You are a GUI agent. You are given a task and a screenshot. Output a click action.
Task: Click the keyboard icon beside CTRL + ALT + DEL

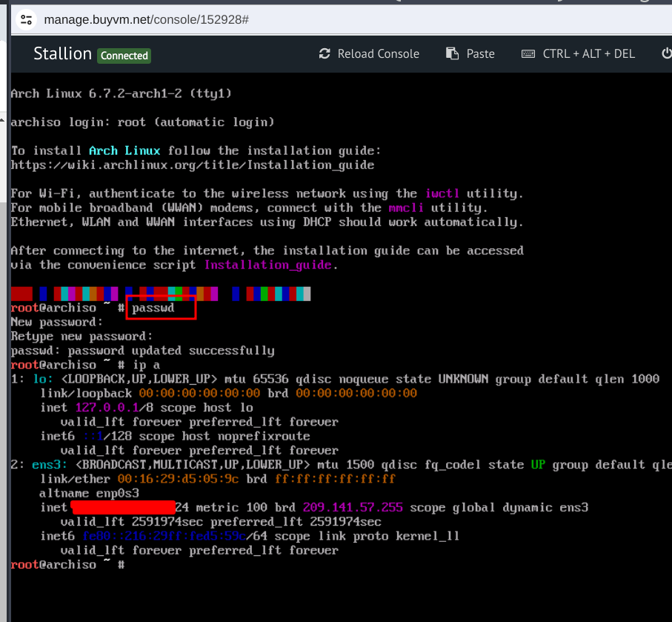tap(528, 54)
